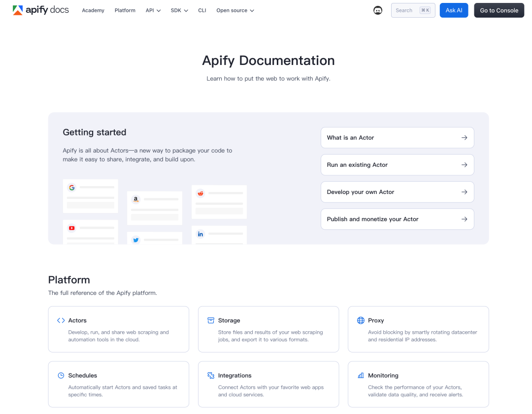Viewport: 532px width, 414px height.
Task: Open the Storage platform card title
Action: [229, 320]
